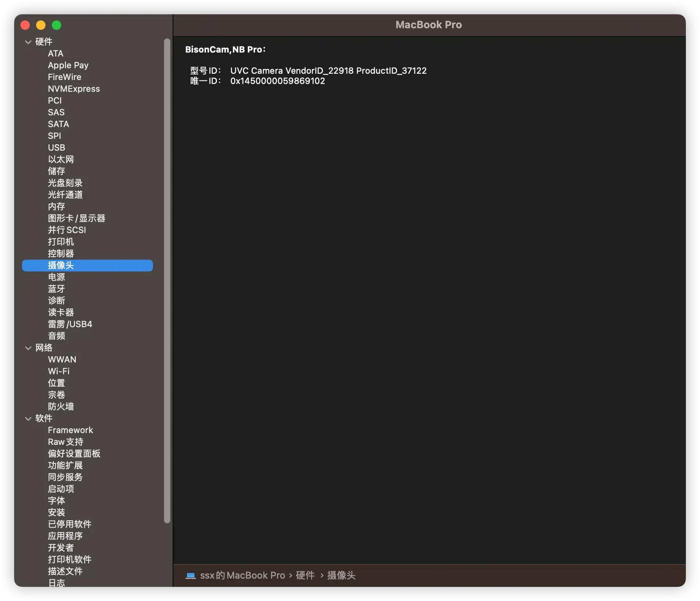Select 描述文件 profiles entry
The image size is (700, 601).
65,571
